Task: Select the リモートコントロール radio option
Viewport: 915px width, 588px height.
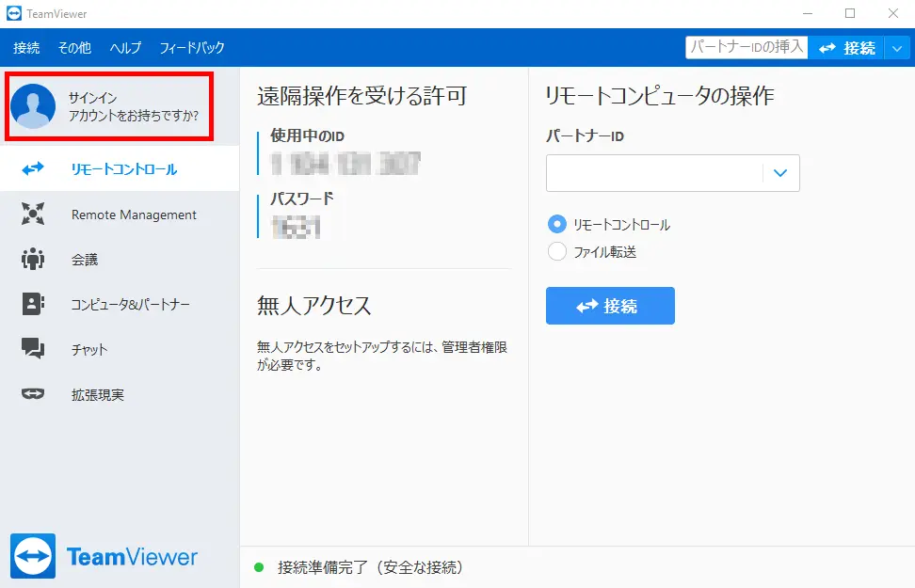Action: click(556, 224)
